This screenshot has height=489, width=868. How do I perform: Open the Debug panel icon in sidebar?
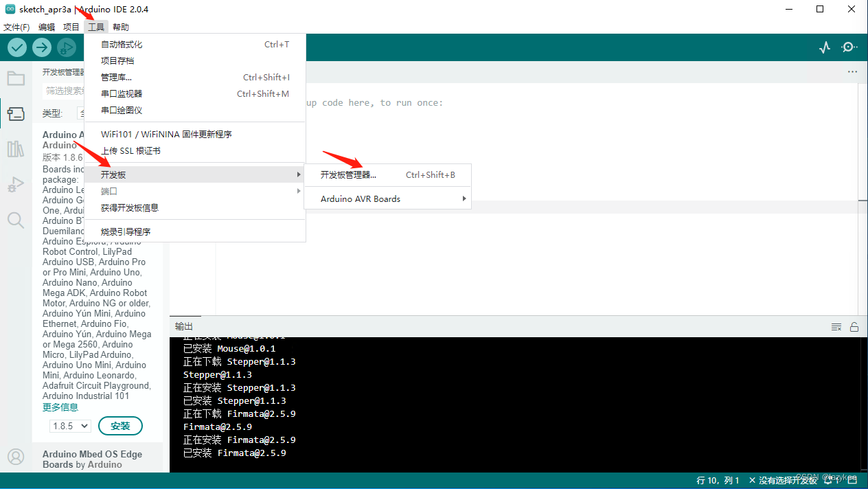click(x=16, y=184)
